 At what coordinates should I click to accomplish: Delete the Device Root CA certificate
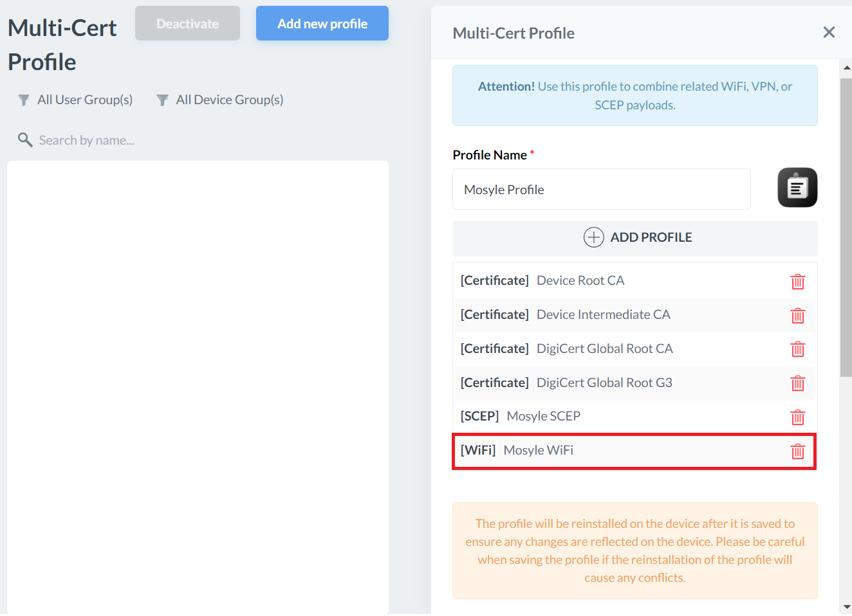coord(797,282)
